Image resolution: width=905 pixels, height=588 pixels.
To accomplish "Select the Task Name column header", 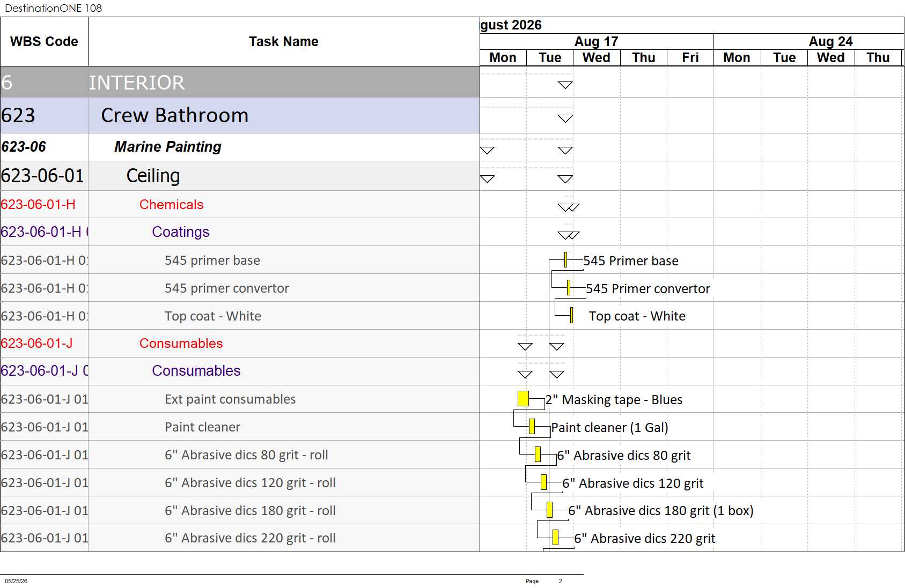I will (284, 41).
